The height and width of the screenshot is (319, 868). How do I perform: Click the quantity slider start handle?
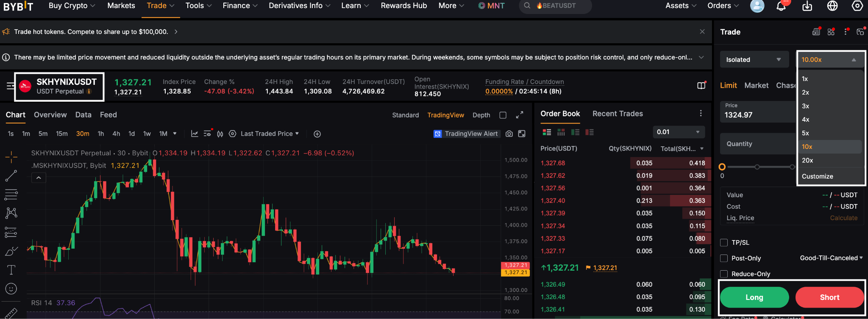722,167
